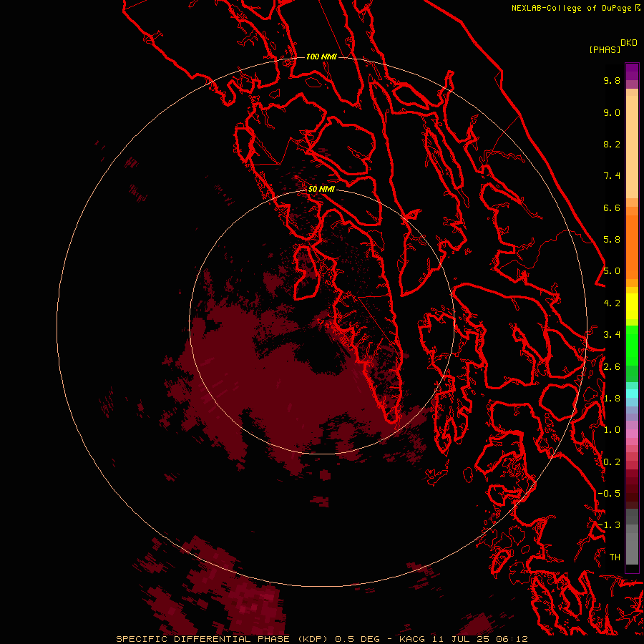
Task: Click the 0.2 legend value
Action: pos(612,462)
